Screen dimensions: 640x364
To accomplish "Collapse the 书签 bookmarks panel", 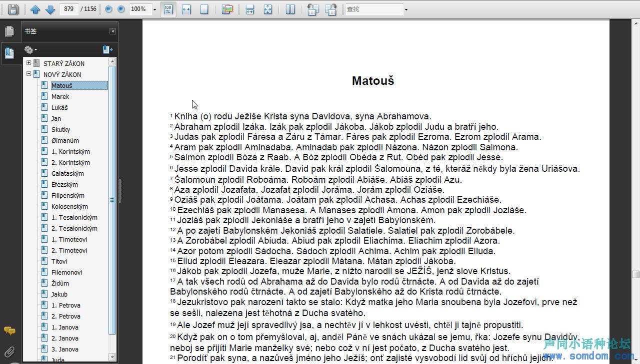I will pos(113,31).
